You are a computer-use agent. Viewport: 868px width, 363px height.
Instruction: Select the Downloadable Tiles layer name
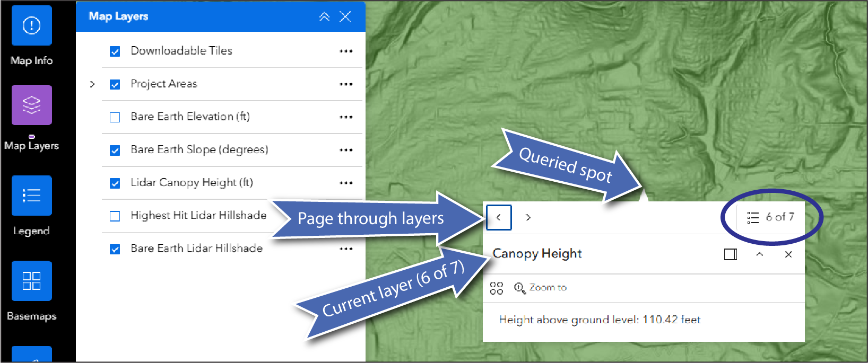click(181, 51)
